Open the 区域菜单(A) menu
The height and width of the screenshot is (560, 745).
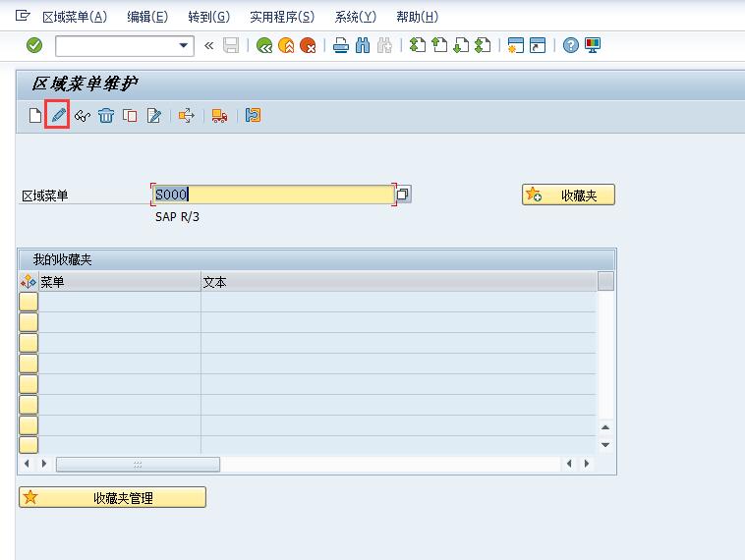(x=75, y=17)
